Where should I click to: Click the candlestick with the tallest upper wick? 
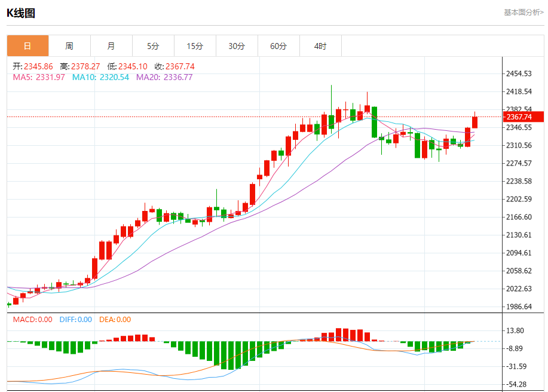[x=331, y=121]
